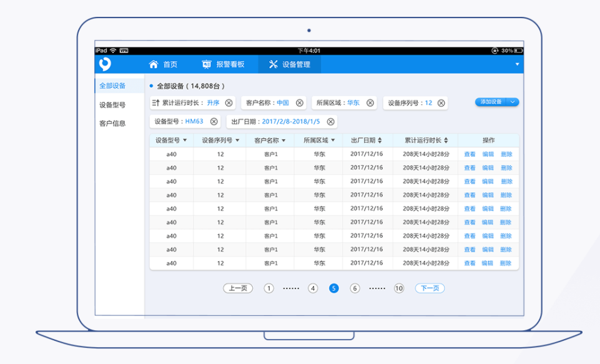Click the 添加设备 button
The height and width of the screenshot is (364, 600).
click(x=491, y=102)
